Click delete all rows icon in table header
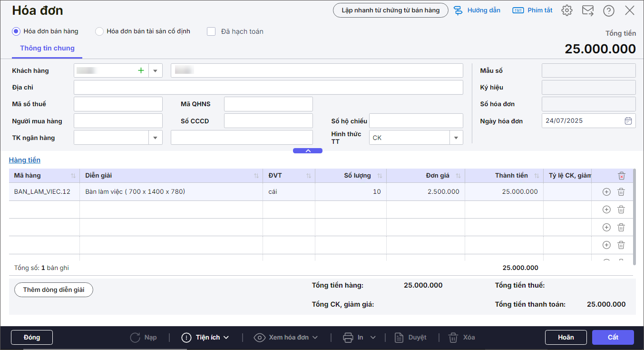This screenshot has height=350, width=644. (x=621, y=176)
